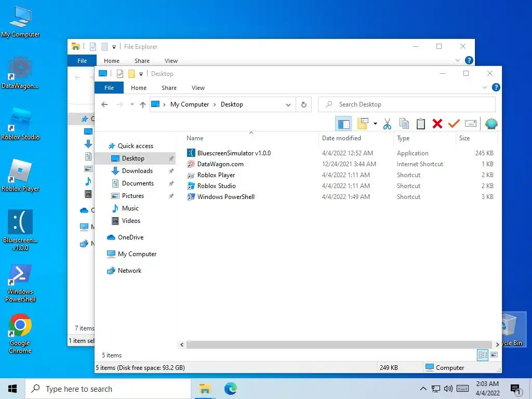Open Microsoft Edge from the taskbar
Viewport: 532px width, 399px height.
pos(230,389)
